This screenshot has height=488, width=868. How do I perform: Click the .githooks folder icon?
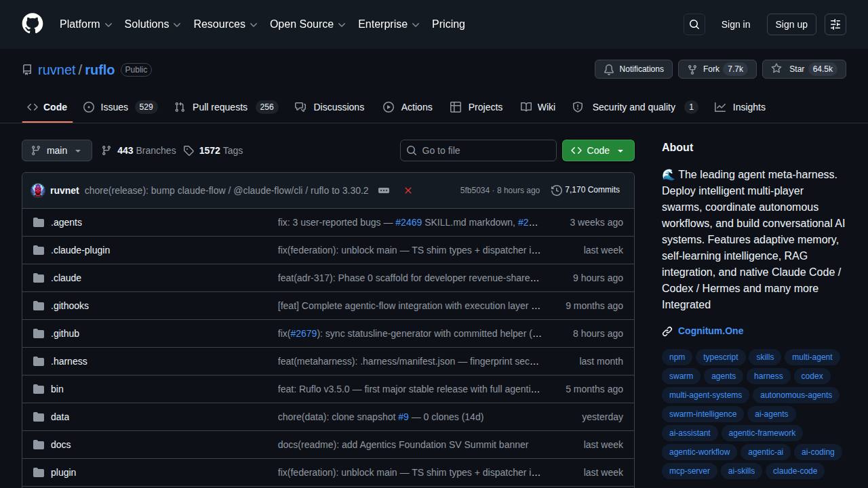click(x=39, y=306)
